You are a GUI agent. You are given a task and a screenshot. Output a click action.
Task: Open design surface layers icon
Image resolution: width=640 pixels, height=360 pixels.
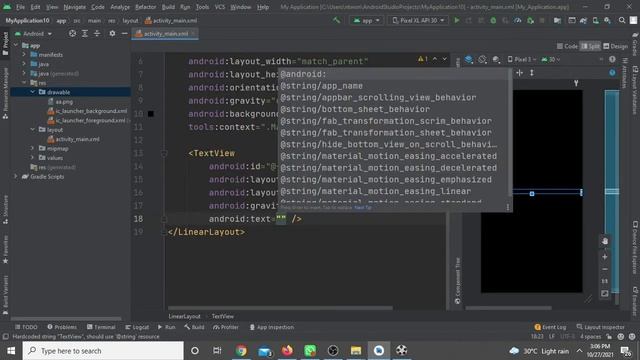[469, 60]
